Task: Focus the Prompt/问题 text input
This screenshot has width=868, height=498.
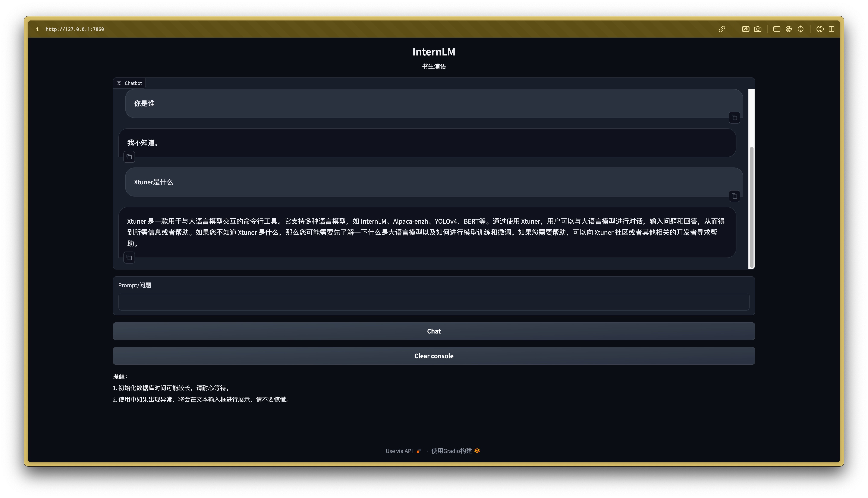Action: click(x=434, y=302)
